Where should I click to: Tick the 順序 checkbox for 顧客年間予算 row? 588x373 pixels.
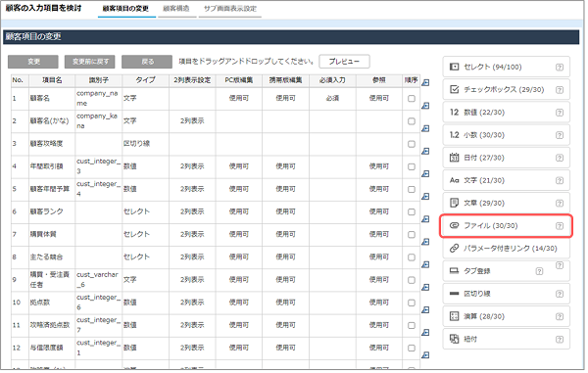click(x=412, y=189)
